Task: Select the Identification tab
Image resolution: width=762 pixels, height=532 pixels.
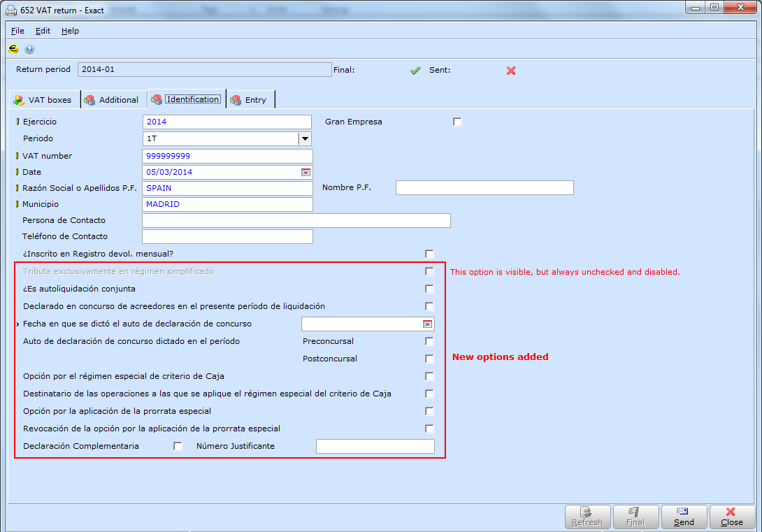Action: coord(187,99)
